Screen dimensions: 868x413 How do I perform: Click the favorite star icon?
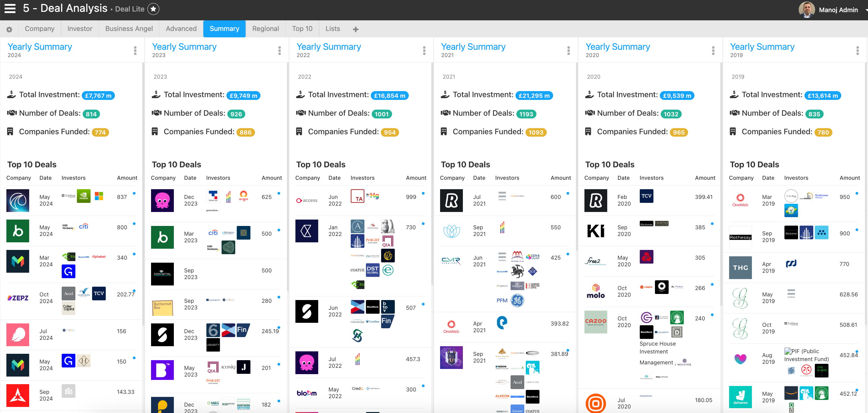[153, 9]
